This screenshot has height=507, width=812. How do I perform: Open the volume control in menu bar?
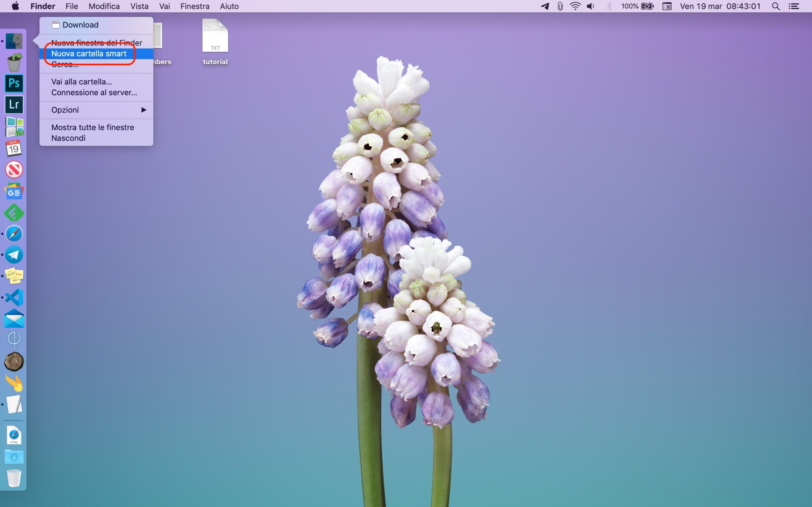click(591, 6)
